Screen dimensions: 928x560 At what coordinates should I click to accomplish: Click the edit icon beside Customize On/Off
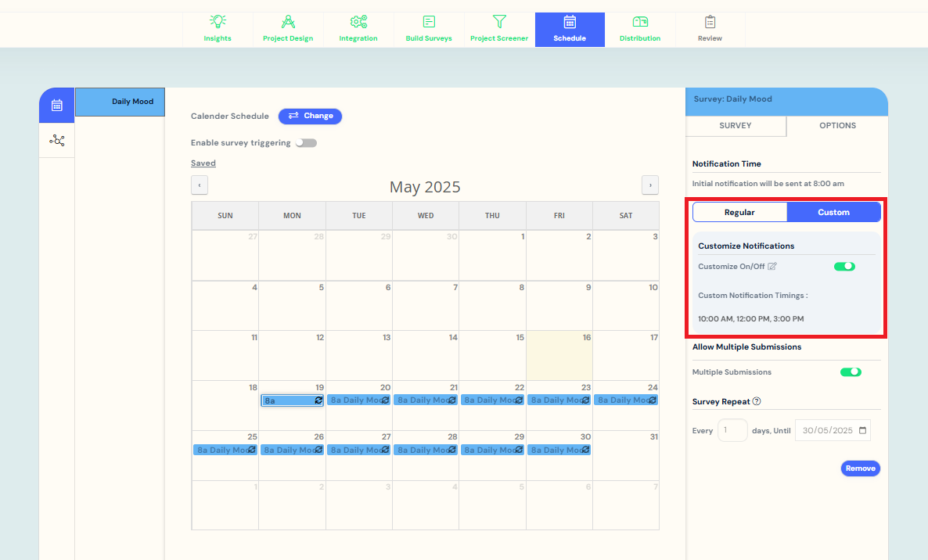(772, 266)
